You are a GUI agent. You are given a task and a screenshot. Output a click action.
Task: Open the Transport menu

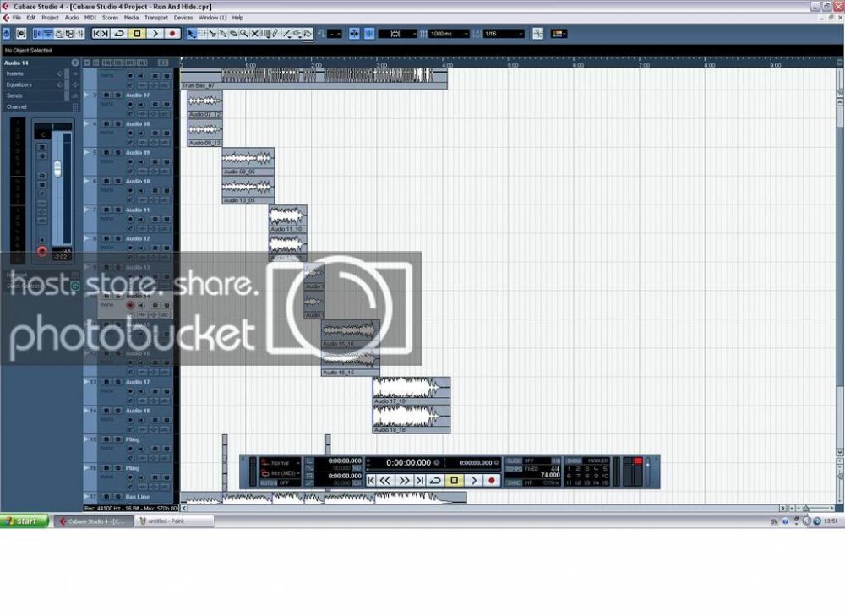pyautogui.click(x=155, y=17)
